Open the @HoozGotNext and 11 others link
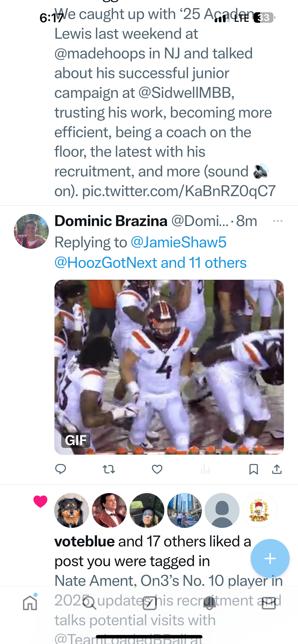This screenshot has height=644, width=298. click(150, 263)
